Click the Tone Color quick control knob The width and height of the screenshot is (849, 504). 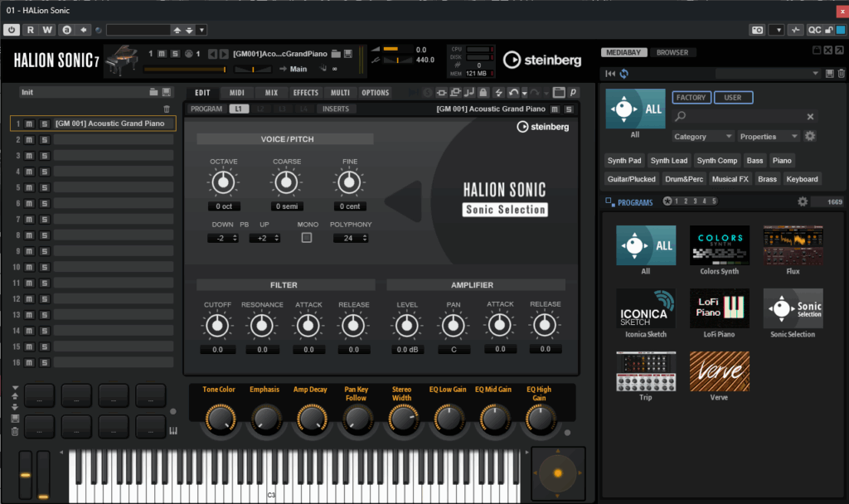coord(219,419)
